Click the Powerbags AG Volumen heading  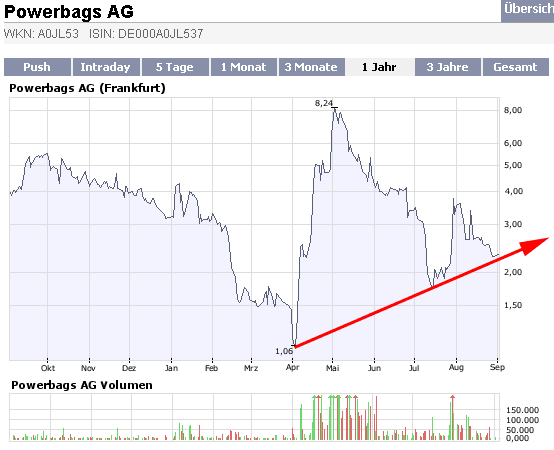click(82, 385)
